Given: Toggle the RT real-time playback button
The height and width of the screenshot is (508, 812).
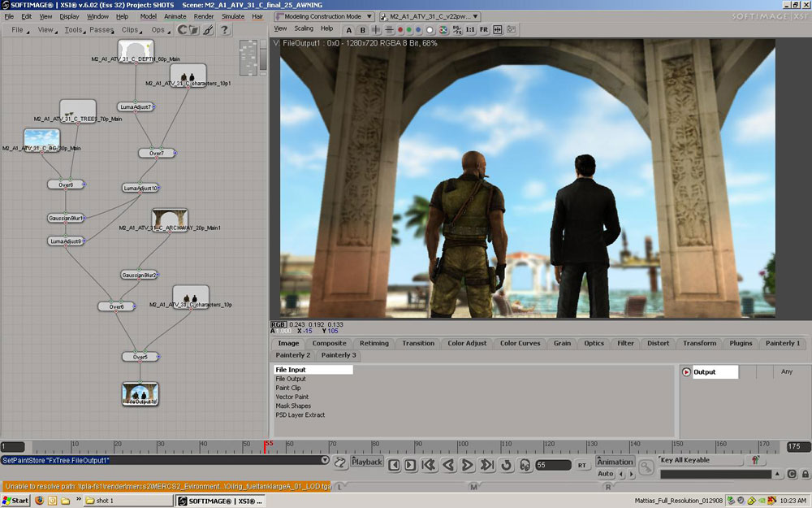Looking at the screenshot, I should click(582, 466).
